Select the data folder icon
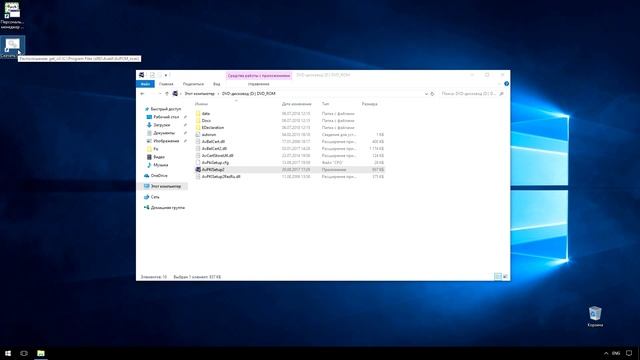Viewport: 640px width, 360px height. click(x=198, y=113)
